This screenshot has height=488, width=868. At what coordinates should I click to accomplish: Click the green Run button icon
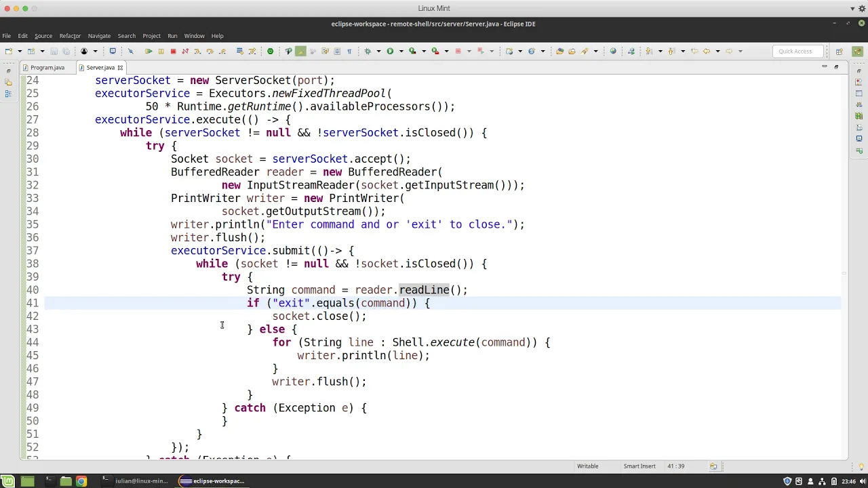tap(390, 51)
